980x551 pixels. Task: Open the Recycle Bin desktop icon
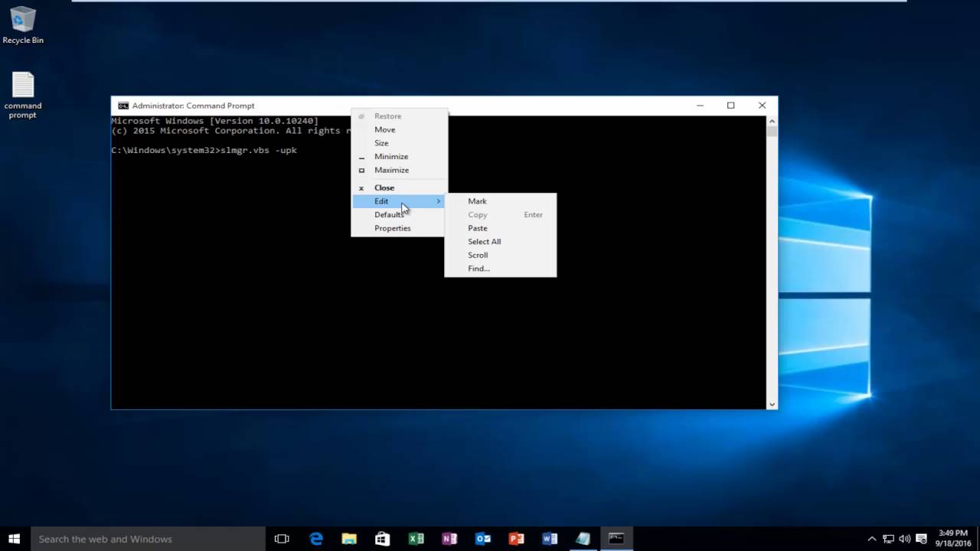click(23, 24)
